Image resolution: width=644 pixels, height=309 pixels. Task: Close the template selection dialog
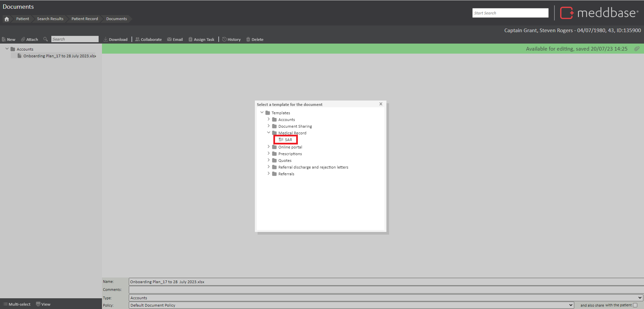381,104
